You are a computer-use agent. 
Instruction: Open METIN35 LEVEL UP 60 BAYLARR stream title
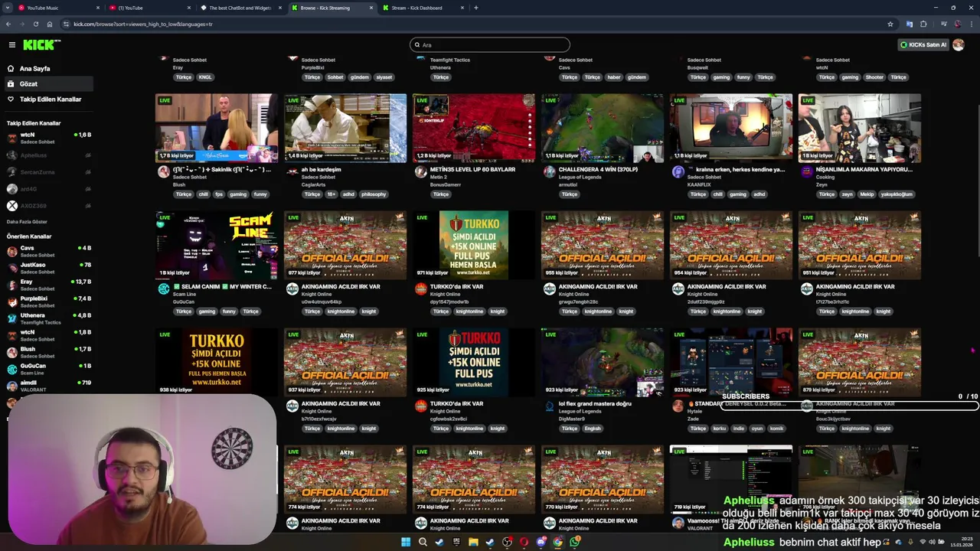click(472, 169)
